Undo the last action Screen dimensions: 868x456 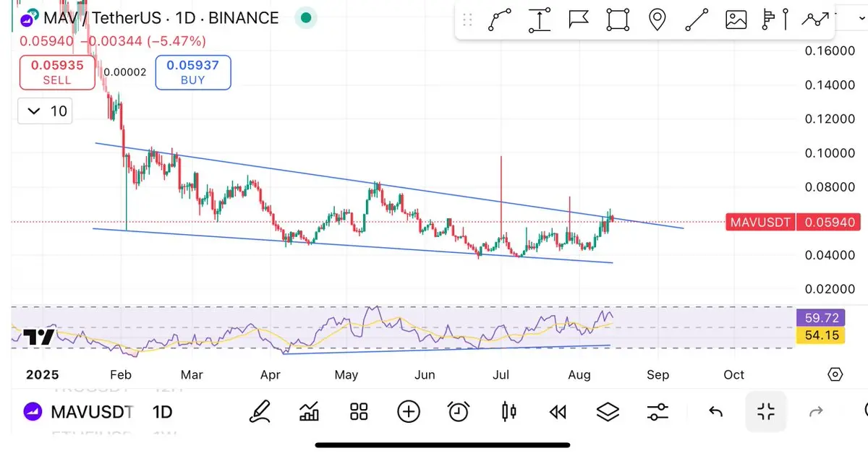[x=715, y=412]
